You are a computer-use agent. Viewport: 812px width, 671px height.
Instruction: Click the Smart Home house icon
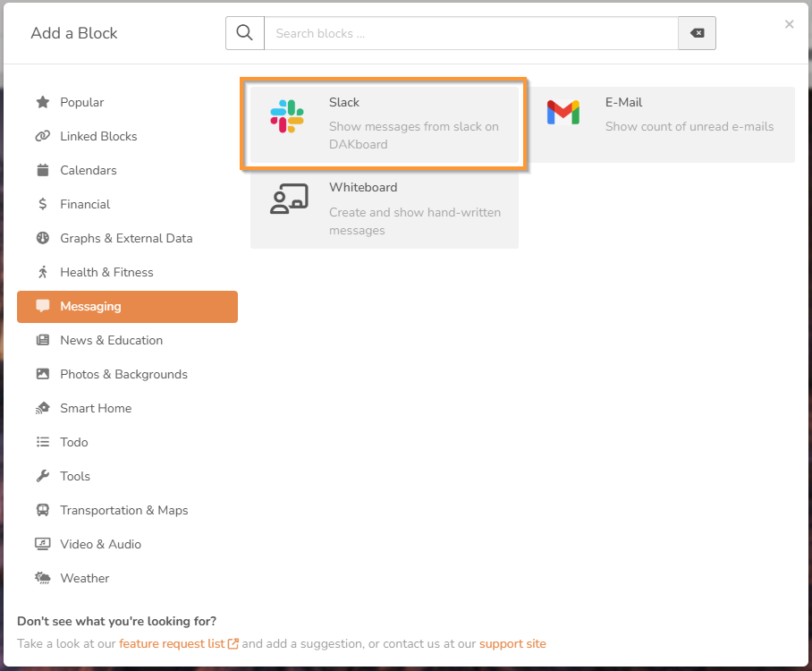pyautogui.click(x=43, y=408)
